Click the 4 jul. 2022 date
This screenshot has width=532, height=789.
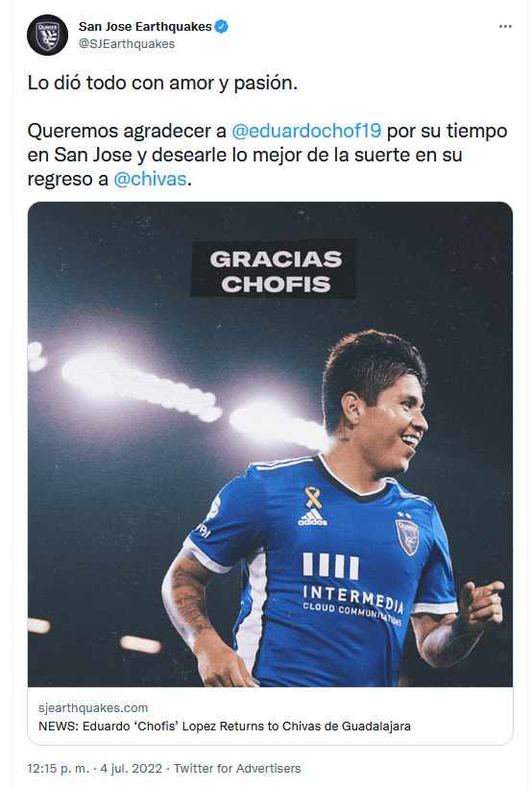click(x=131, y=769)
